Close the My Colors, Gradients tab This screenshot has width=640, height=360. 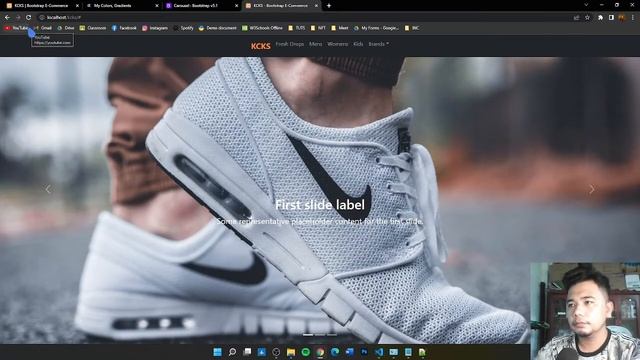point(157,6)
